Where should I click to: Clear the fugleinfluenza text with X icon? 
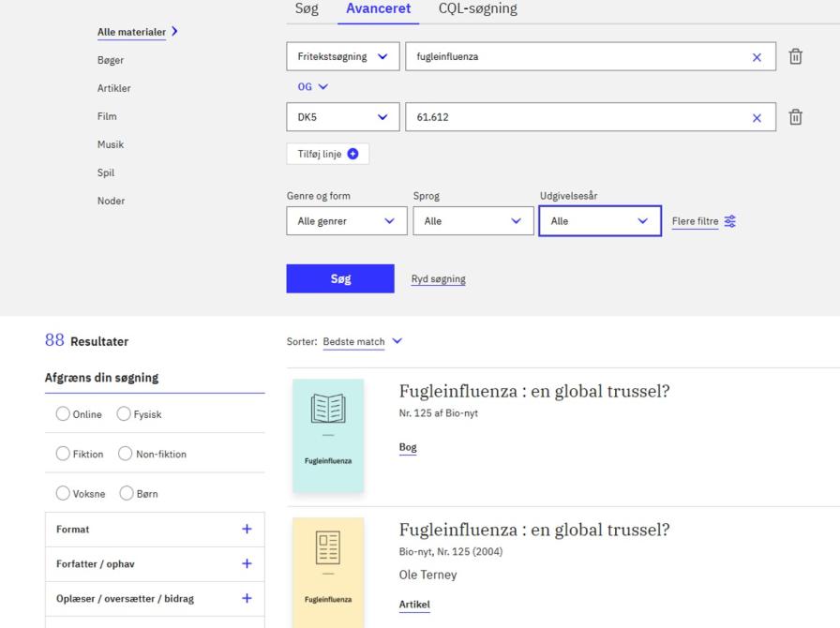pyautogui.click(x=757, y=57)
